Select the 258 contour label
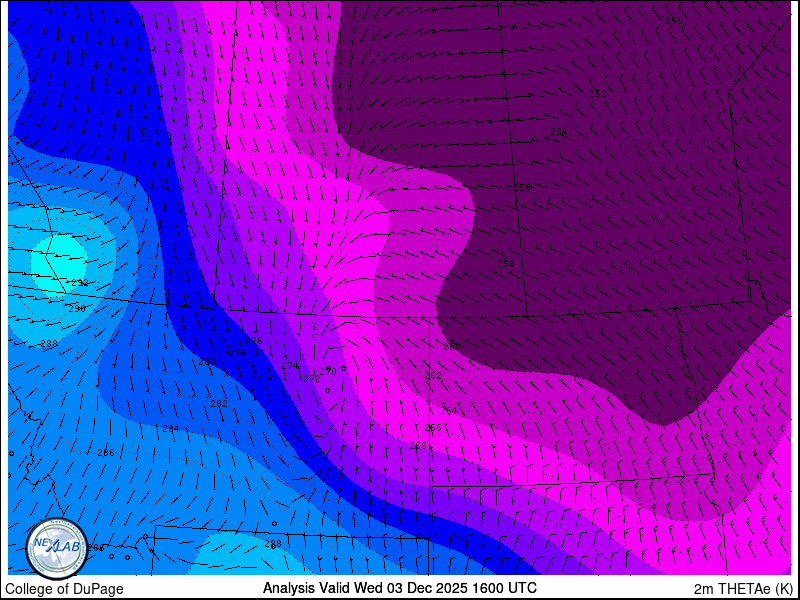The height and width of the screenshot is (600, 800). (x=506, y=264)
